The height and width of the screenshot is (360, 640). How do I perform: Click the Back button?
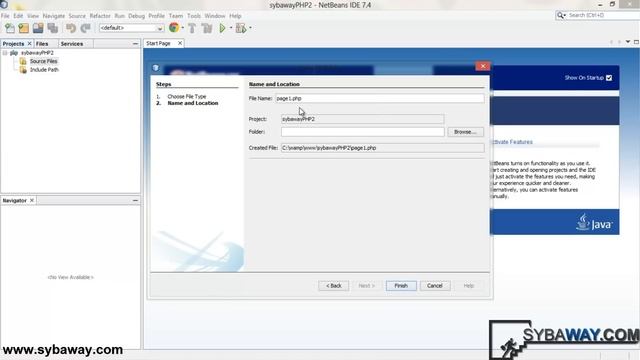click(x=333, y=286)
